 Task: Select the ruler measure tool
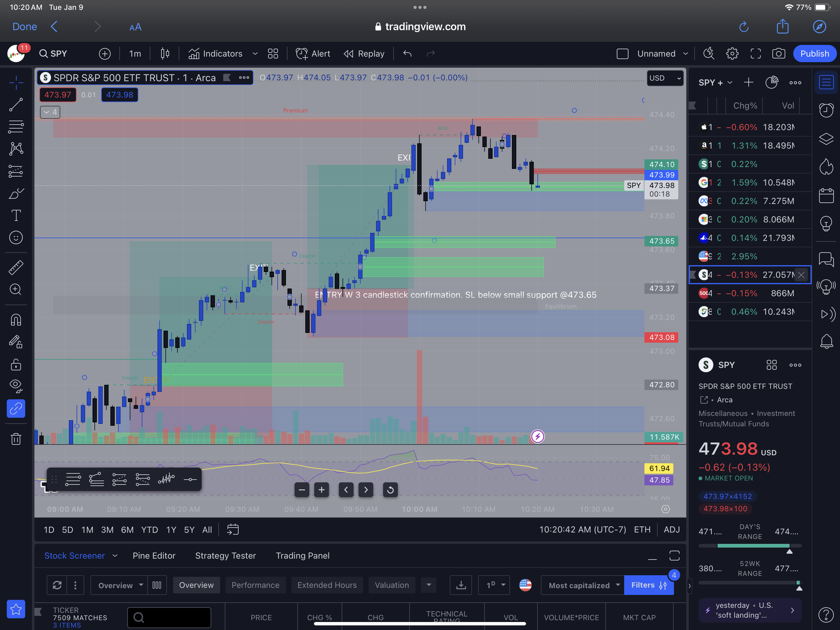click(16, 268)
